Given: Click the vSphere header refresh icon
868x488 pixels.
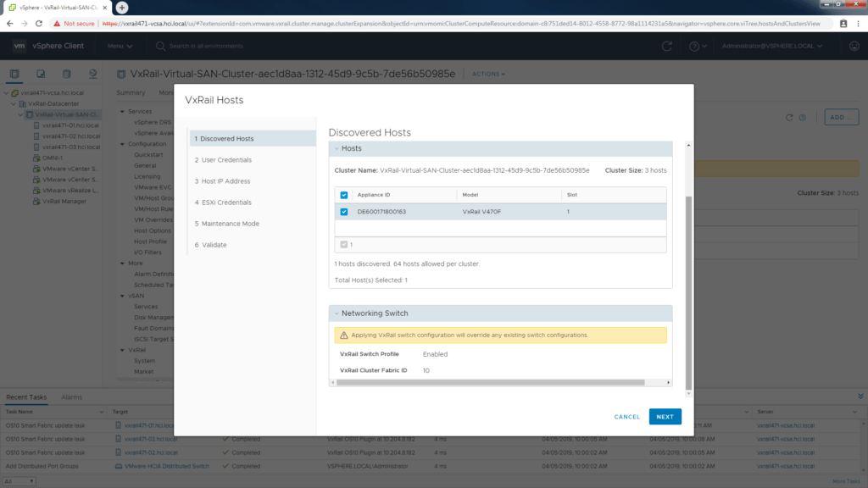Looking at the screenshot, I should (x=667, y=46).
